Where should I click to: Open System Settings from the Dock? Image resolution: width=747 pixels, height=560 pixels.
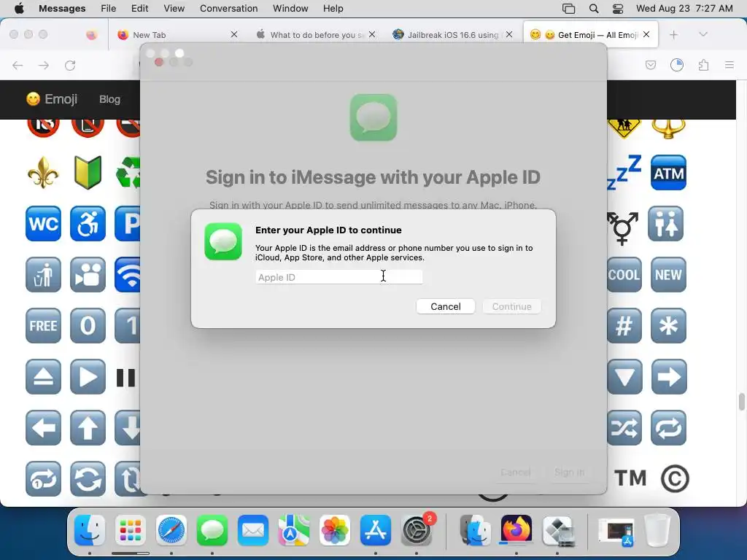click(417, 531)
